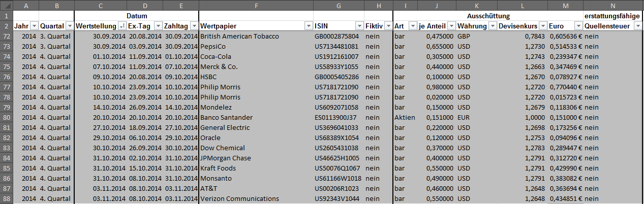The image size is (644, 204).
Task: Click the erstattungsfähige header cell
Action: point(614,16)
